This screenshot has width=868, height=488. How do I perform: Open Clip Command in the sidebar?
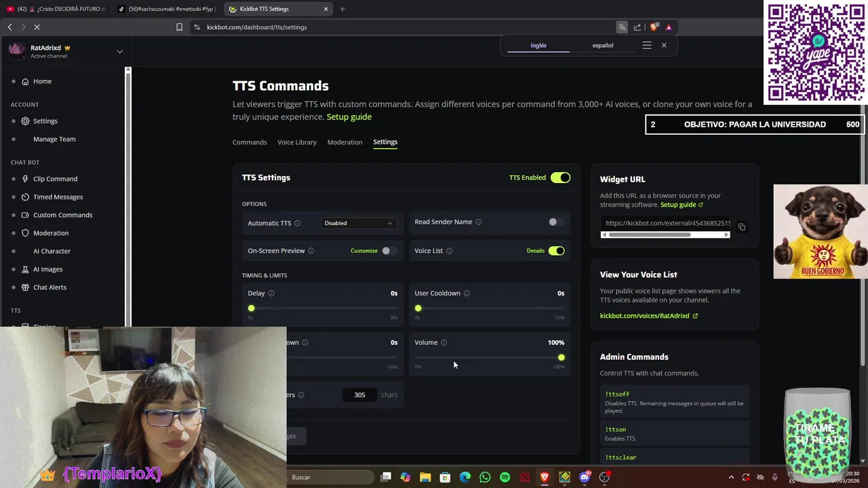point(55,179)
